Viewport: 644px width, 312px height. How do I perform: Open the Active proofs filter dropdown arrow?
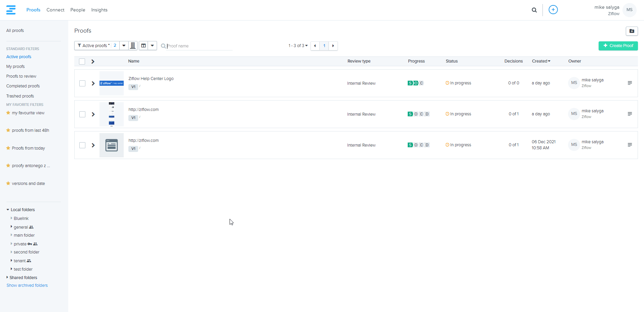coord(124,46)
